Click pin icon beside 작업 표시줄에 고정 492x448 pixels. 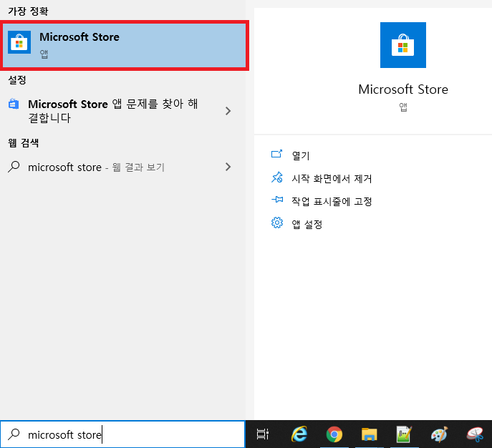click(277, 200)
